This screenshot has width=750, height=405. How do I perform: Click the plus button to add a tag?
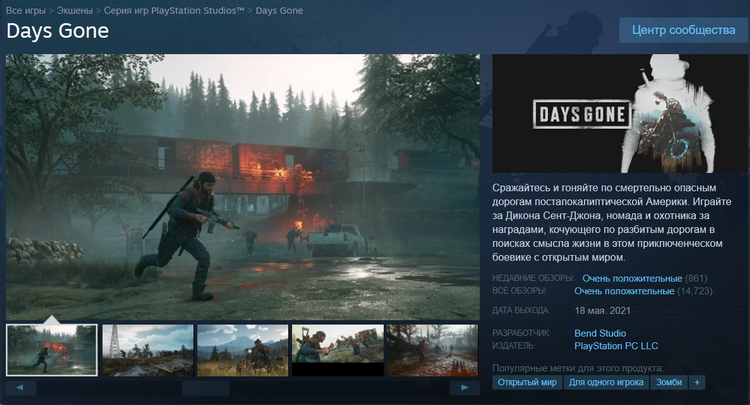(x=697, y=382)
